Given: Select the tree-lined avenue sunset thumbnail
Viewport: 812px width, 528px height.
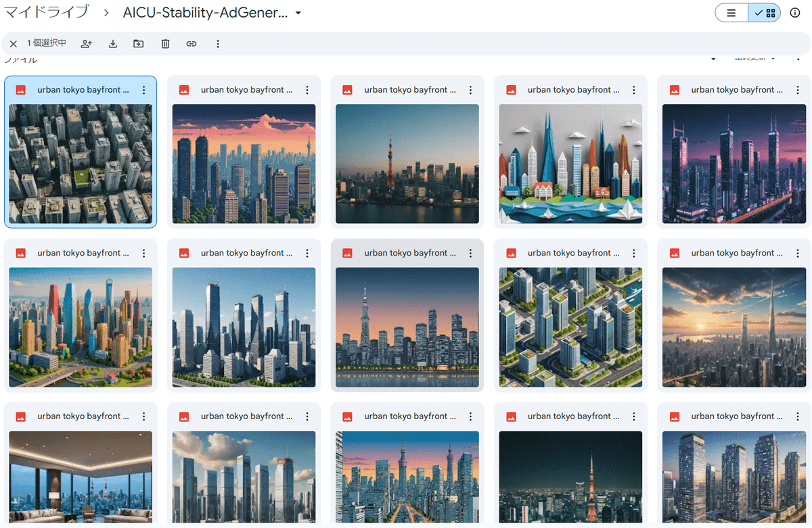Looking at the screenshot, I should click(407, 477).
